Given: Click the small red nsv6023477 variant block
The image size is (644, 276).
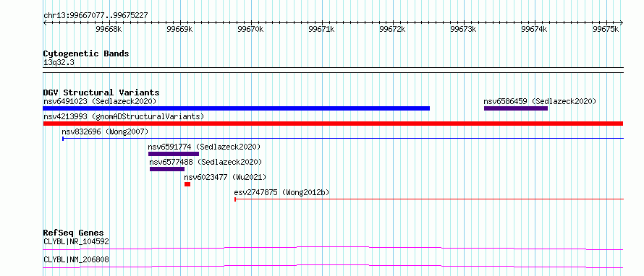Looking at the screenshot, I should pos(187,184).
